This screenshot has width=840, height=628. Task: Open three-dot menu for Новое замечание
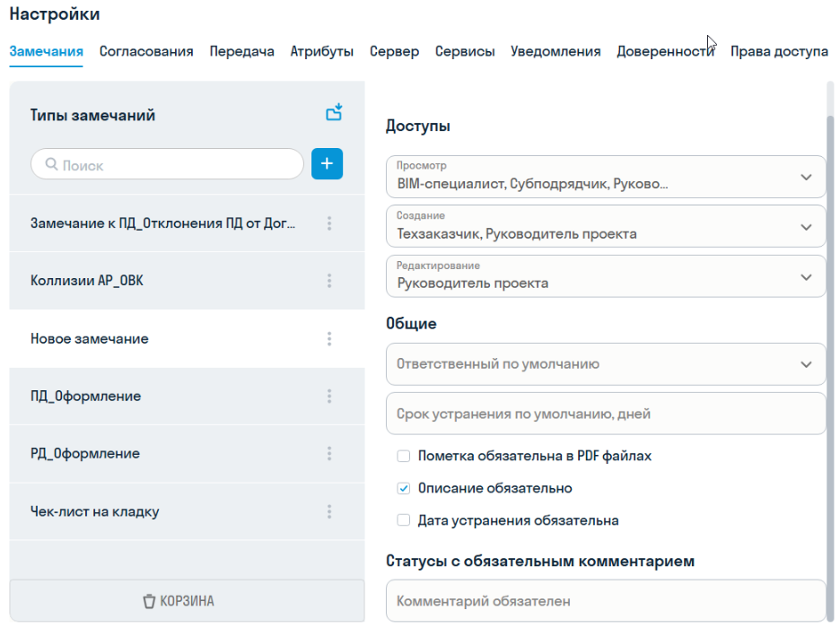click(x=329, y=338)
